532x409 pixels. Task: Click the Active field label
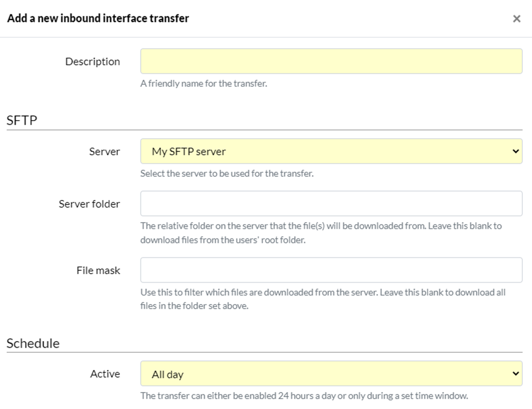[105, 374]
